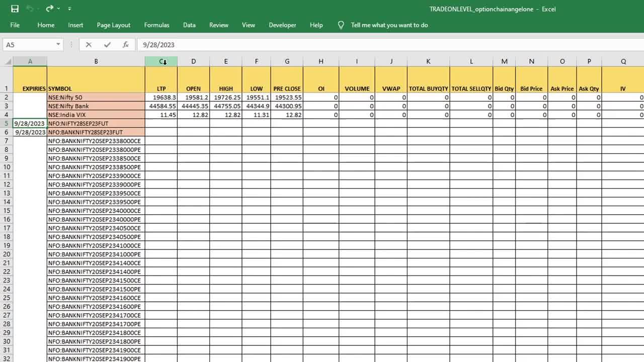The width and height of the screenshot is (644, 362).
Task: Select cell A6 with date 9/28/2023
Action: tap(30, 132)
